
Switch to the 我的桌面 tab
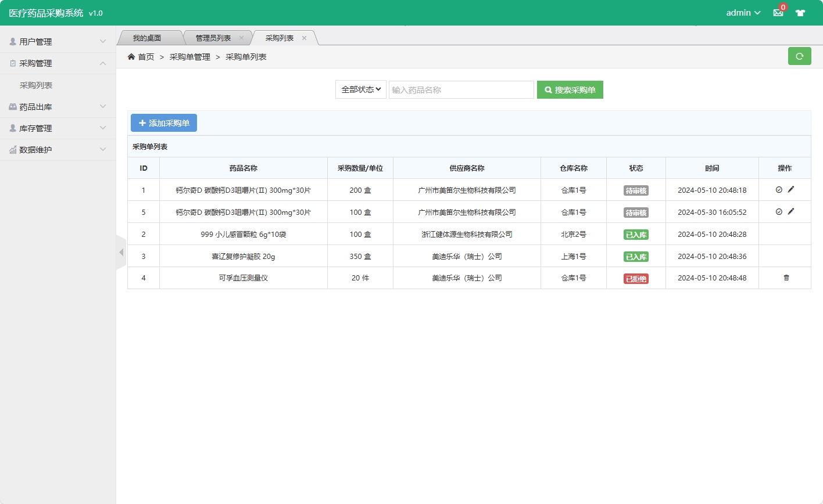(x=150, y=37)
